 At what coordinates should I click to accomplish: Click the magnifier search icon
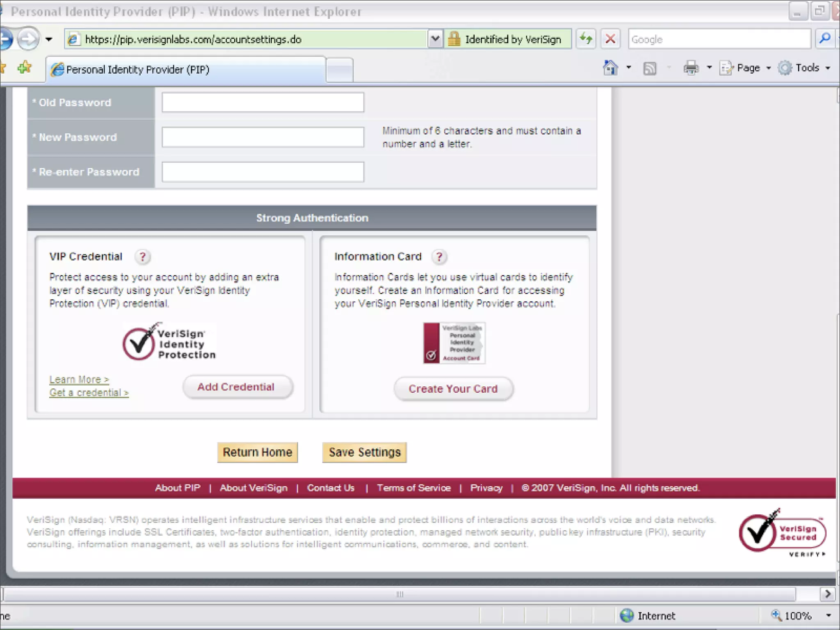824,39
